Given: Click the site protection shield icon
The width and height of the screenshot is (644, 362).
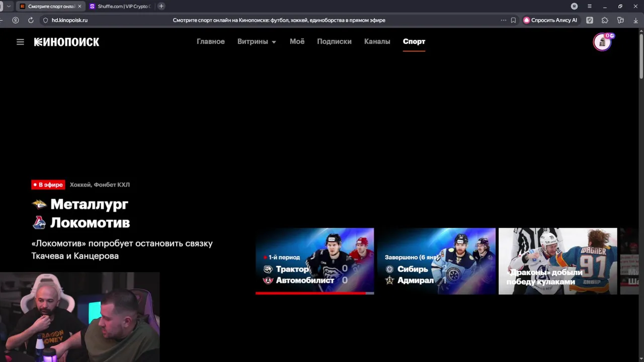Looking at the screenshot, I should (45, 20).
